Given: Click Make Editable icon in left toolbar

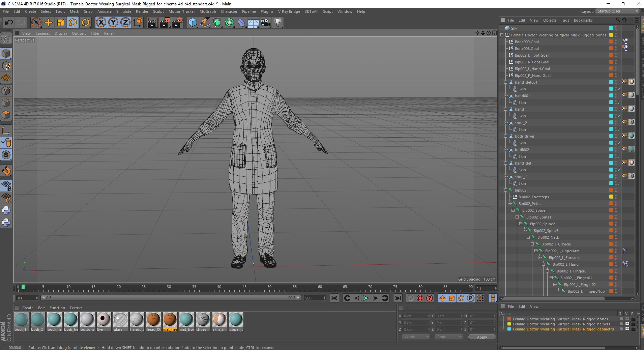Looking at the screenshot, I should click(x=6, y=39).
